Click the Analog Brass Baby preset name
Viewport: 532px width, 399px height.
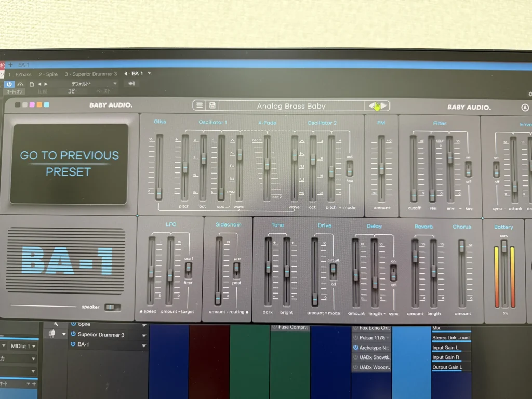coord(291,106)
